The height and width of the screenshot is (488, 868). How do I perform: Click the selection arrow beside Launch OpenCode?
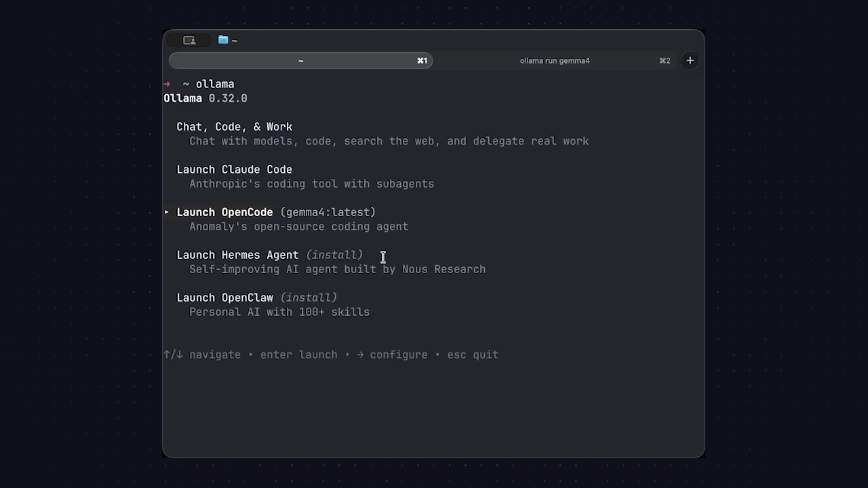pos(166,212)
